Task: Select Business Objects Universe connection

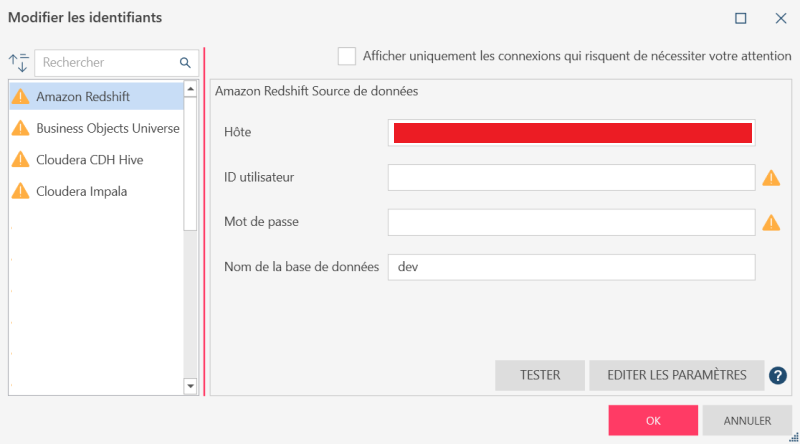Action: point(107,128)
